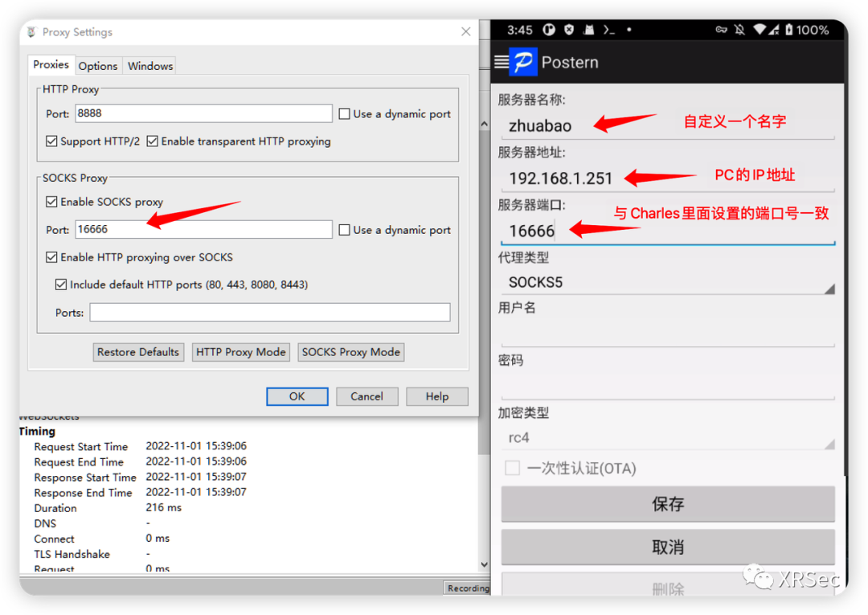Expand the rc4 encryption type dropdown

coord(668,438)
